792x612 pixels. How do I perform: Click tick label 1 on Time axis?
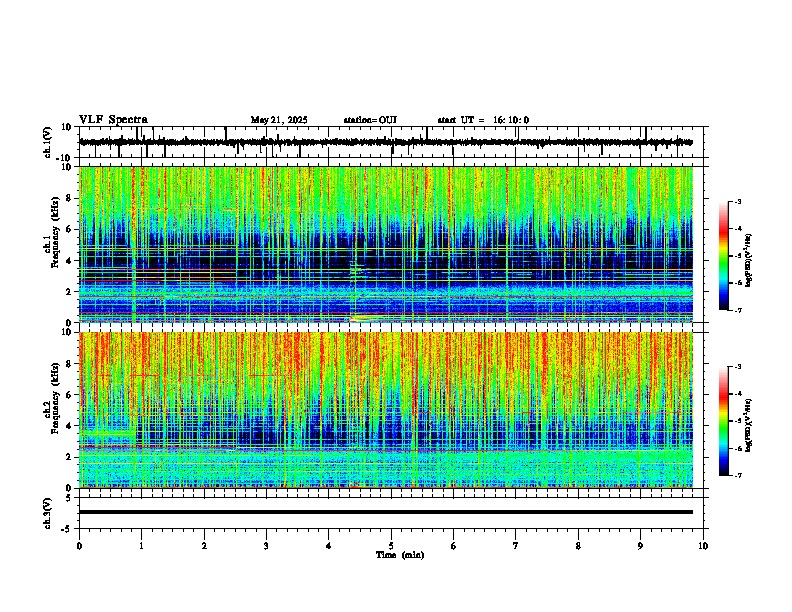point(141,546)
